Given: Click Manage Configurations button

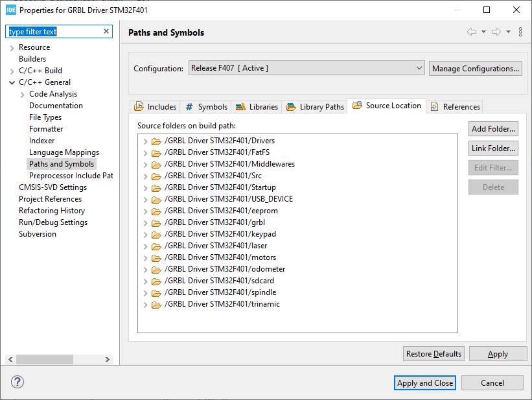Looking at the screenshot, I should pyautogui.click(x=476, y=69).
